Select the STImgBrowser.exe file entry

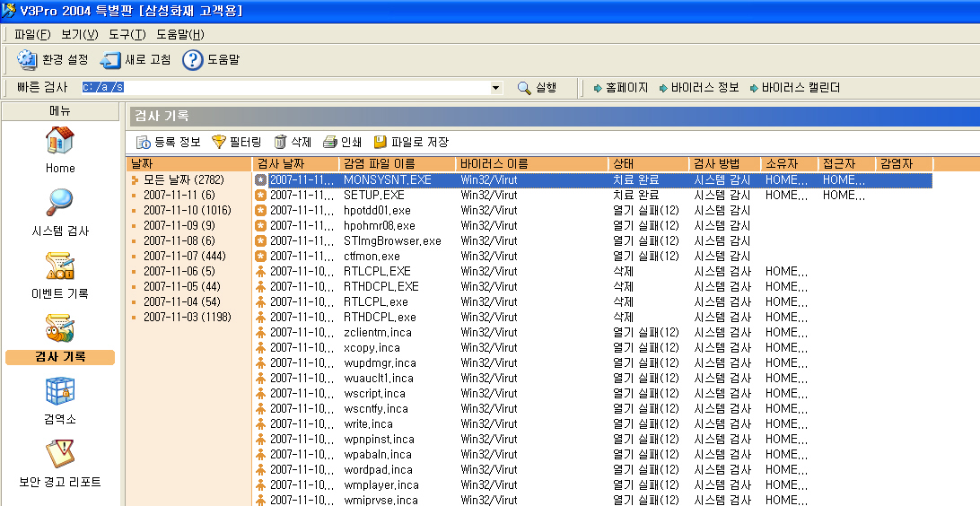tap(392, 240)
